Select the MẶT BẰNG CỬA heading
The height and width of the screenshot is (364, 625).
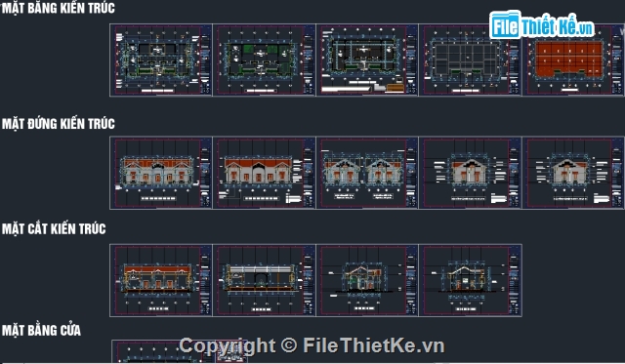41,330
